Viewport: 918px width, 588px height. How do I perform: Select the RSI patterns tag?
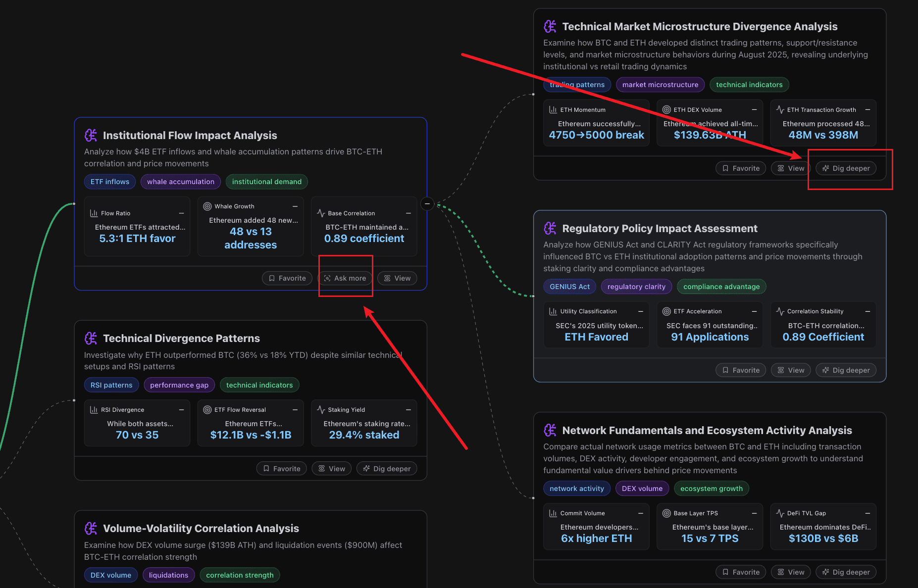point(111,385)
